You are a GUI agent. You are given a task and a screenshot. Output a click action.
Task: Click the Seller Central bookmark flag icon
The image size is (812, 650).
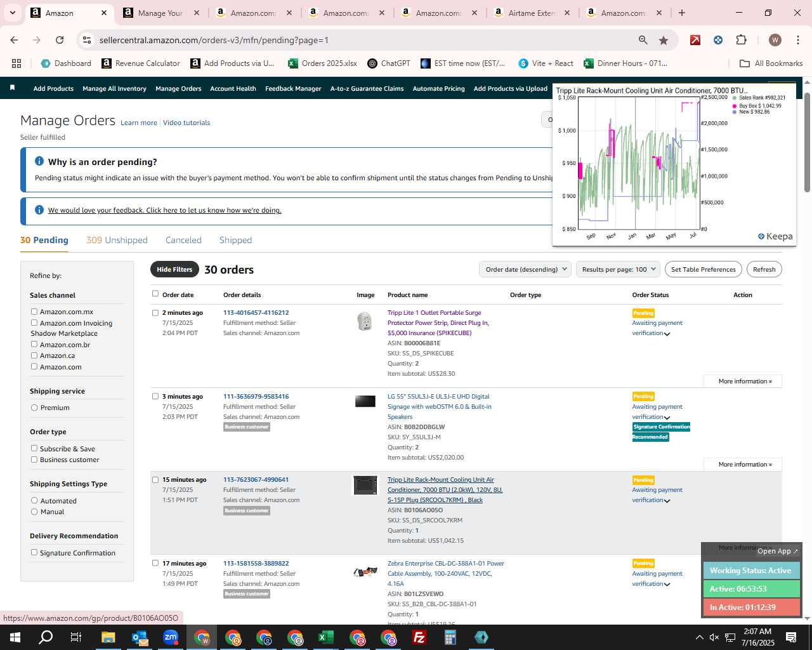12,88
